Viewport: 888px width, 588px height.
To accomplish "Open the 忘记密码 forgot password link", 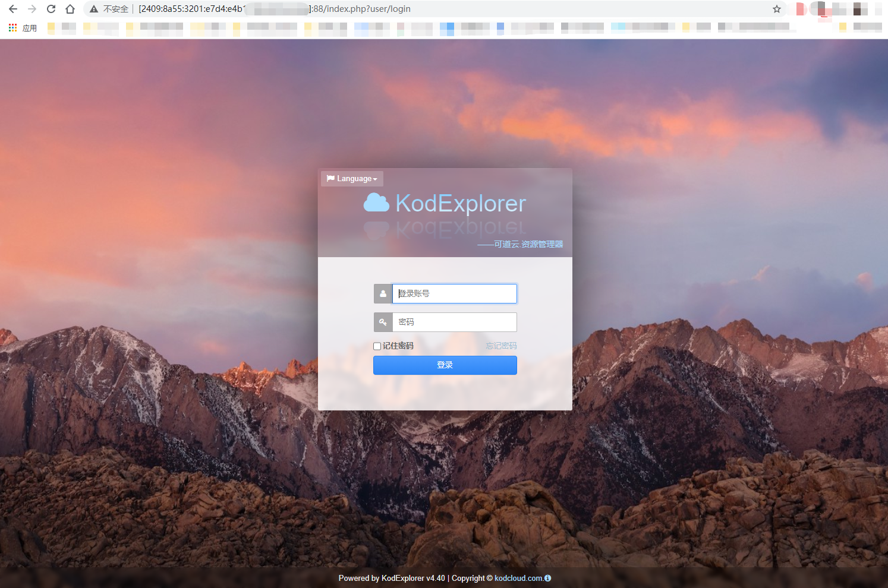I will tap(501, 346).
